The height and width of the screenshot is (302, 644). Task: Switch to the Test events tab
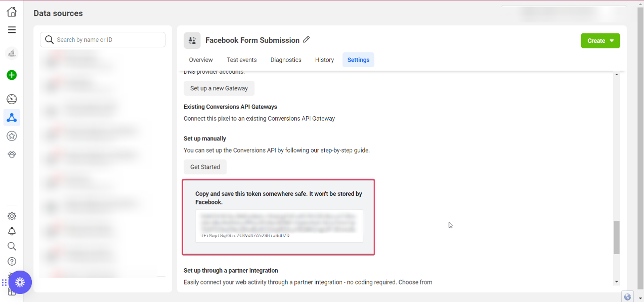click(x=242, y=60)
